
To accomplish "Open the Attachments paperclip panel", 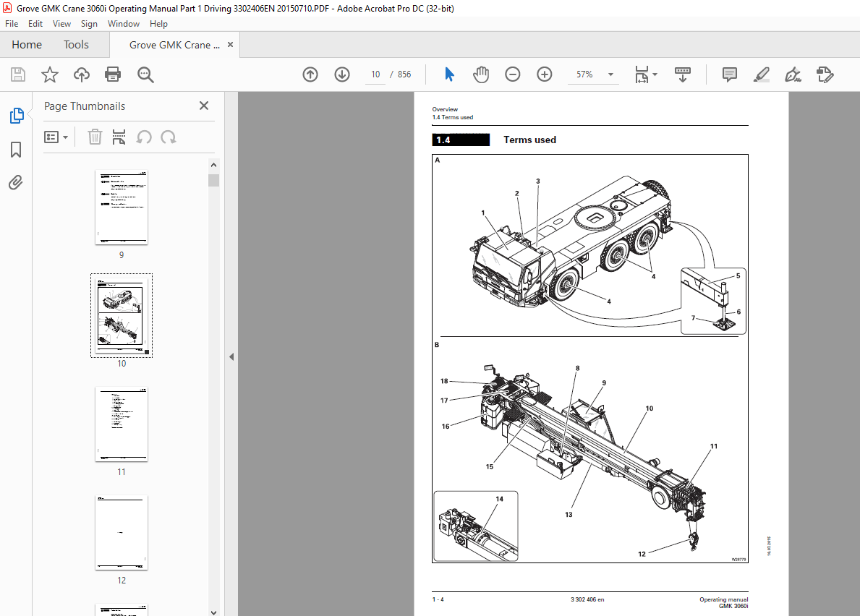I will [x=16, y=182].
